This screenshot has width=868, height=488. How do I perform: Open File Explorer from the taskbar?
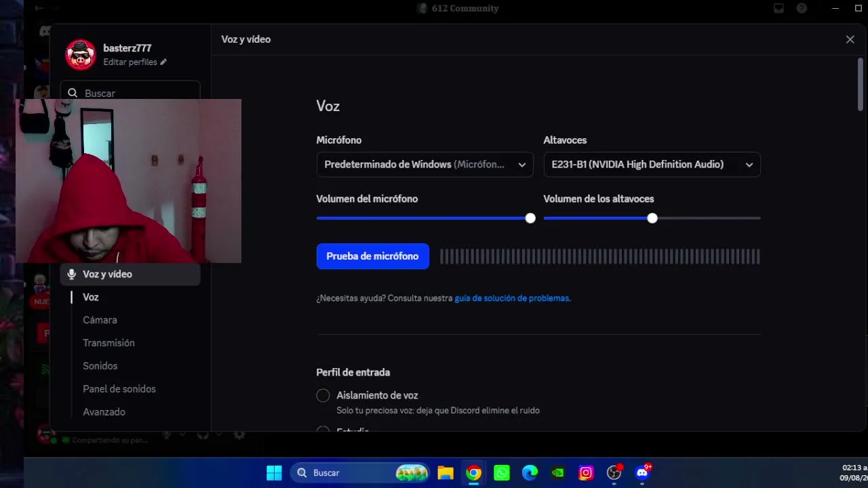pos(446,473)
